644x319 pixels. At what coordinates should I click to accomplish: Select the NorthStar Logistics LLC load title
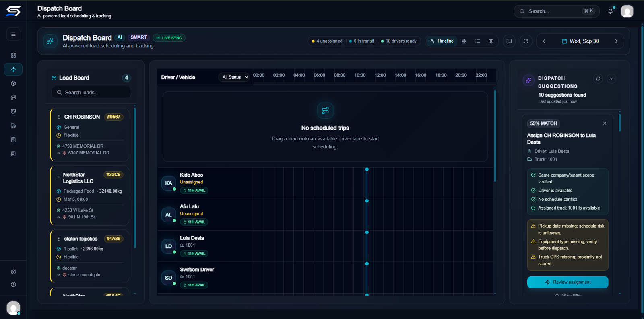(78, 178)
